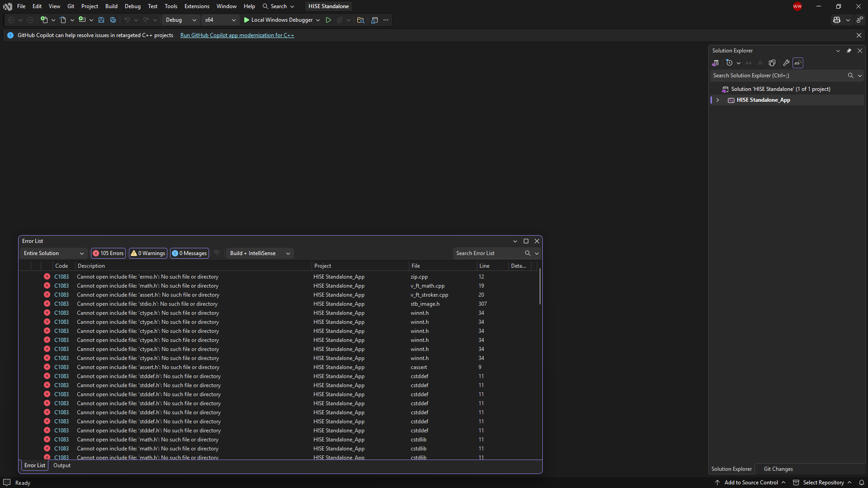
Task: Click the Find in Files toolbar icon
Action: (x=360, y=20)
